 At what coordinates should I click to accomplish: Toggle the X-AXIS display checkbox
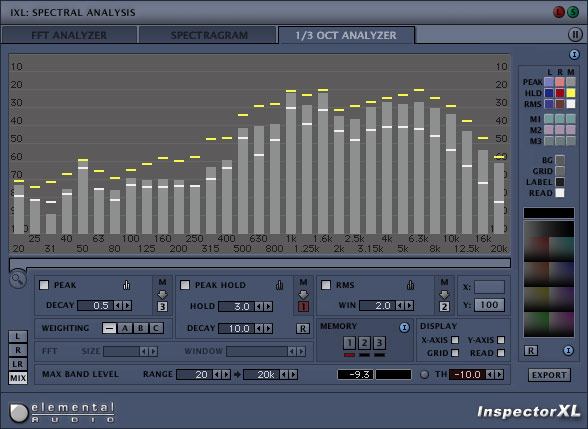click(x=455, y=340)
